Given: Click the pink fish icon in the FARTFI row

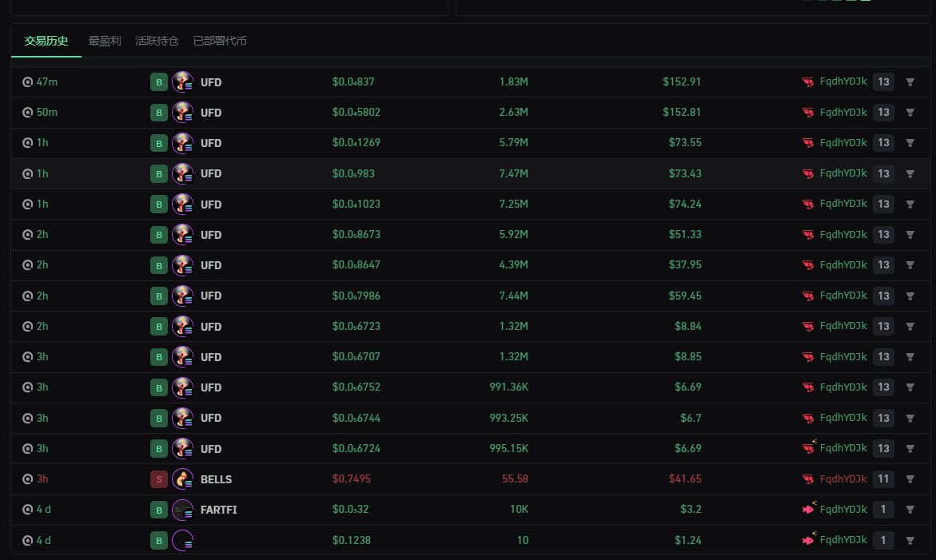Looking at the screenshot, I should 809,509.
